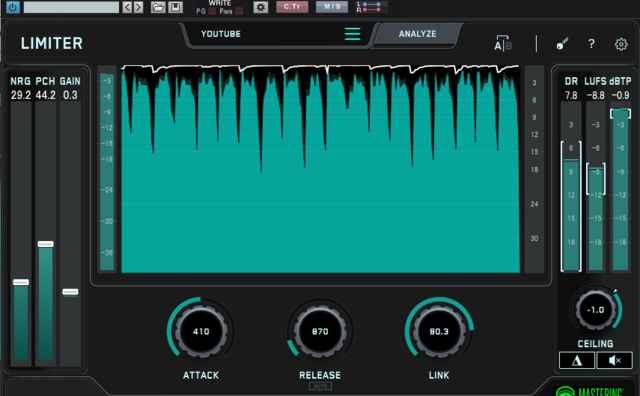This screenshot has height=396, width=640.
Task: Toggle the A|B comparison icon
Action: (503, 44)
